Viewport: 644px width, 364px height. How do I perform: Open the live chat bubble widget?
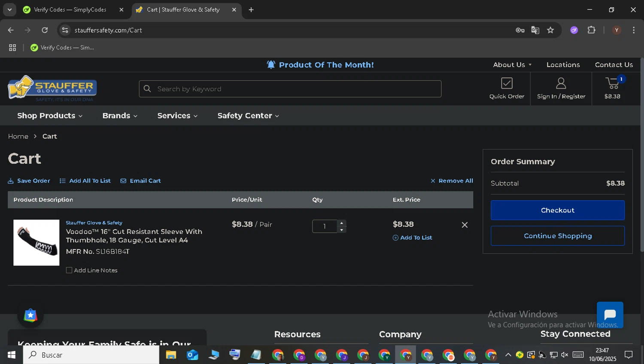610,315
